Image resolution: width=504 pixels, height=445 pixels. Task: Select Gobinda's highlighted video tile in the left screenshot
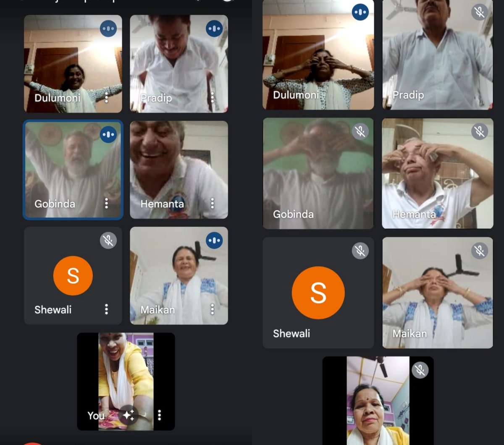click(73, 170)
